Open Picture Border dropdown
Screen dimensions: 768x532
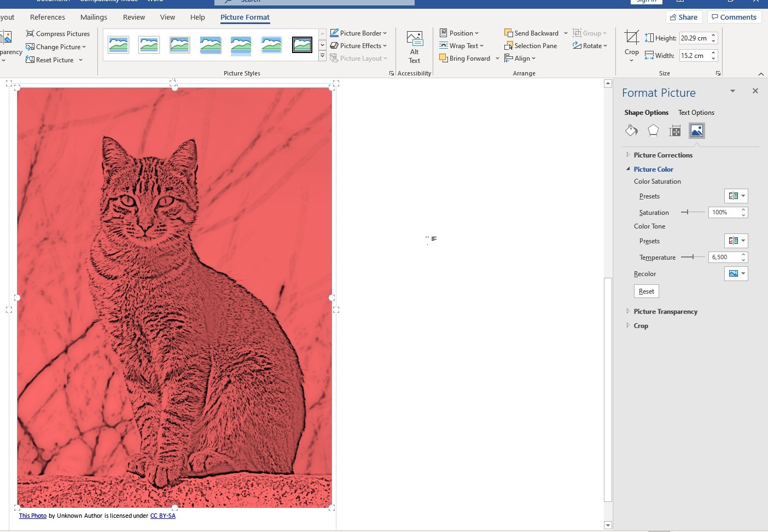click(358, 33)
